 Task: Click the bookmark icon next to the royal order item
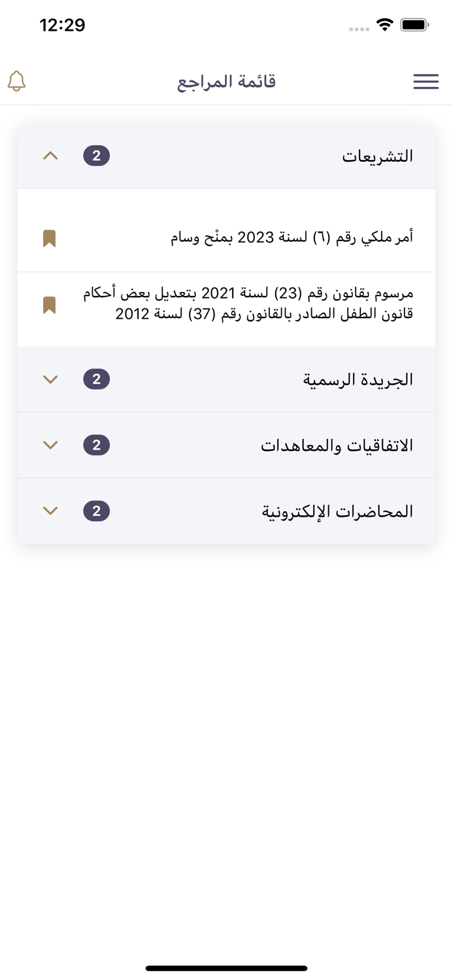point(50,238)
